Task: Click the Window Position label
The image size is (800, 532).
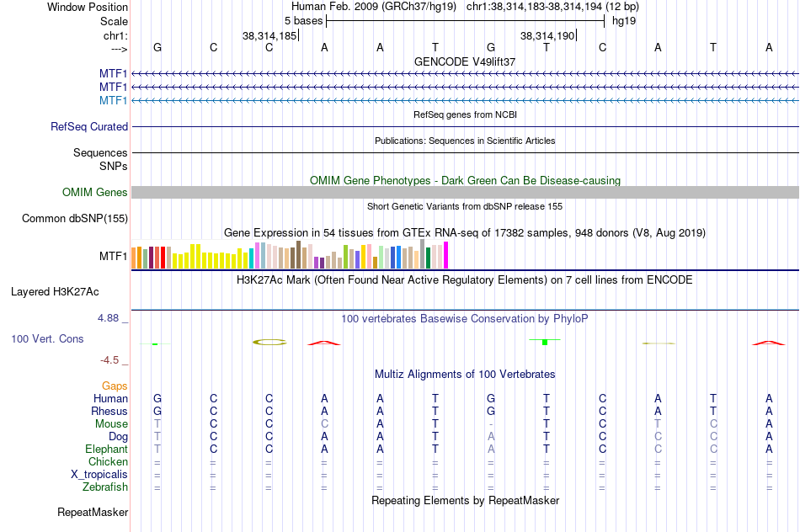Action: click(88, 7)
